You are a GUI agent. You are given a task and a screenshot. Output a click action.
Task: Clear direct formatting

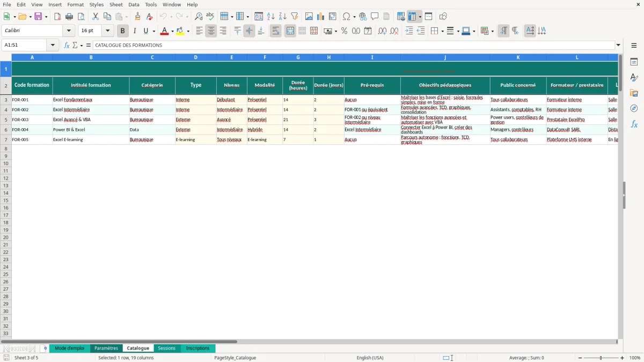pos(149,17)
